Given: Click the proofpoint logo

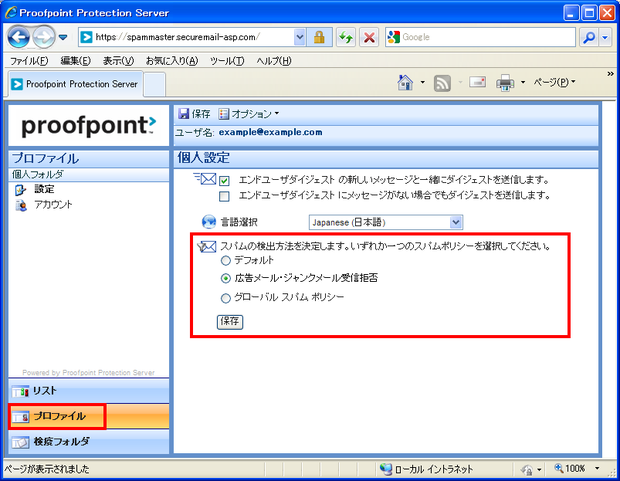Looking at the screenshot, I should coord(89,125).
